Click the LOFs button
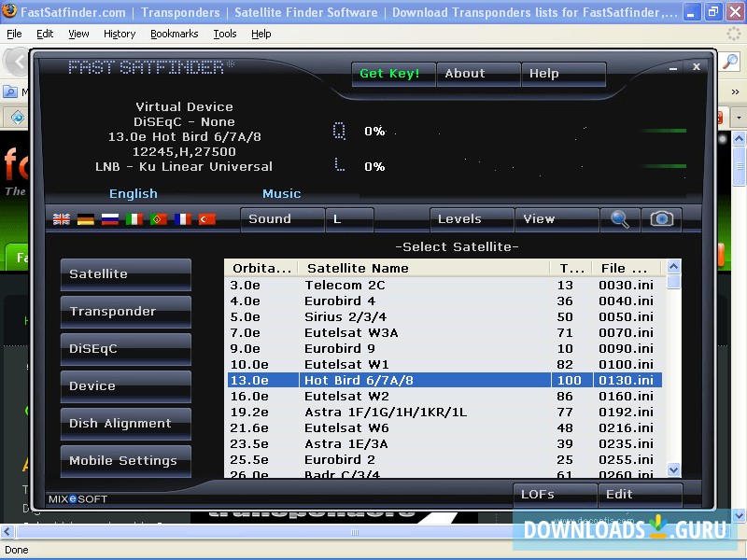747x560 pixels. (x=555, y=495)
